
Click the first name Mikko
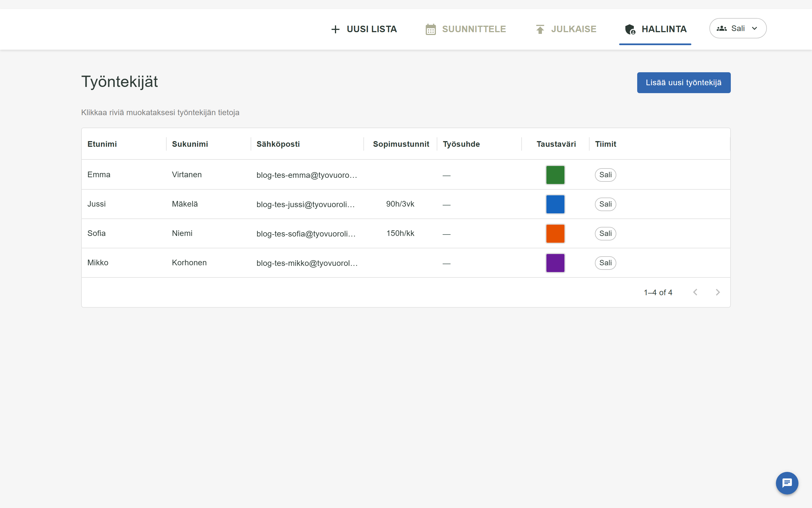tap(98, 263)
